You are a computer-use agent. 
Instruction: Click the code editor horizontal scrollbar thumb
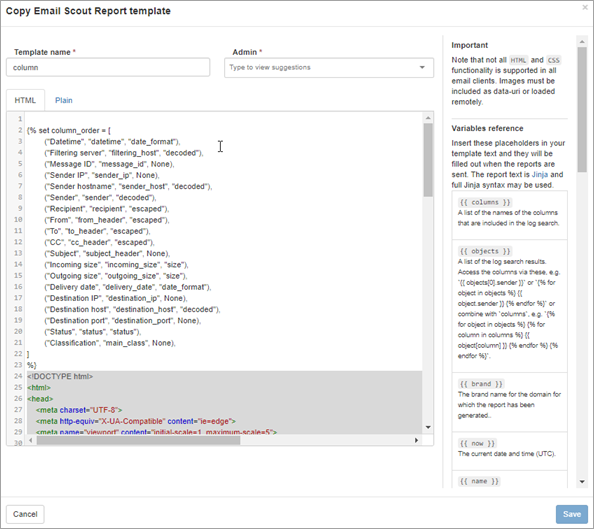(138, 440)
